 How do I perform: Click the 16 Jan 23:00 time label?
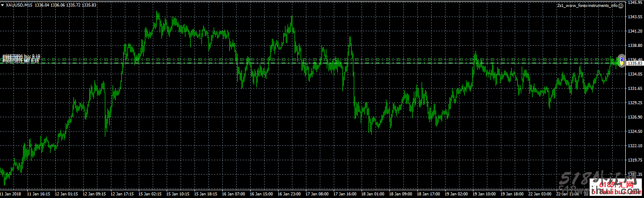[290, 194]
